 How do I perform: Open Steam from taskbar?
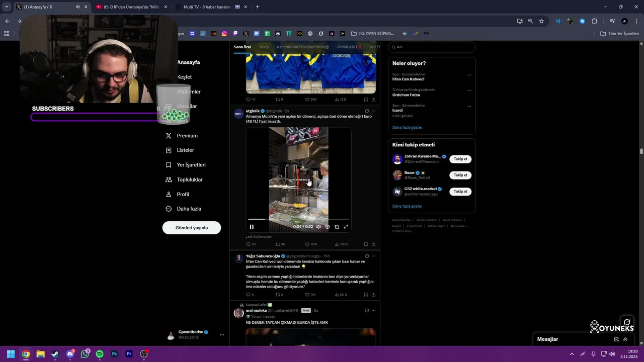click(x=55, y=354)
